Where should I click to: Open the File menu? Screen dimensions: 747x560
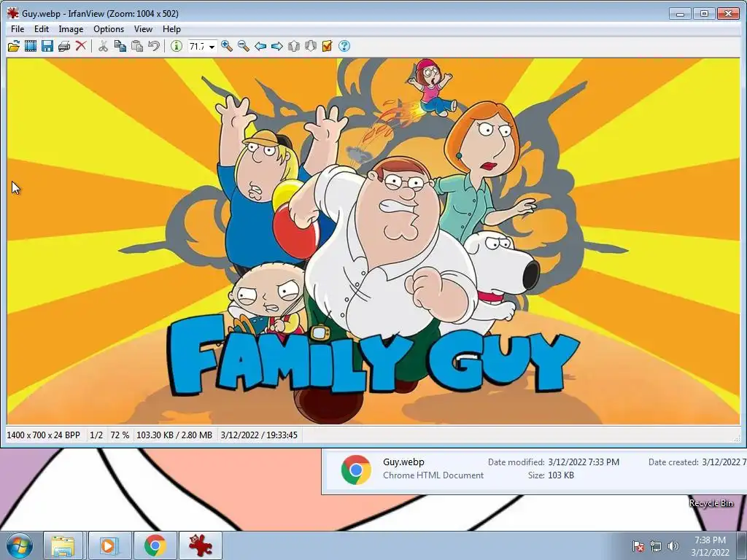point(18,29)
